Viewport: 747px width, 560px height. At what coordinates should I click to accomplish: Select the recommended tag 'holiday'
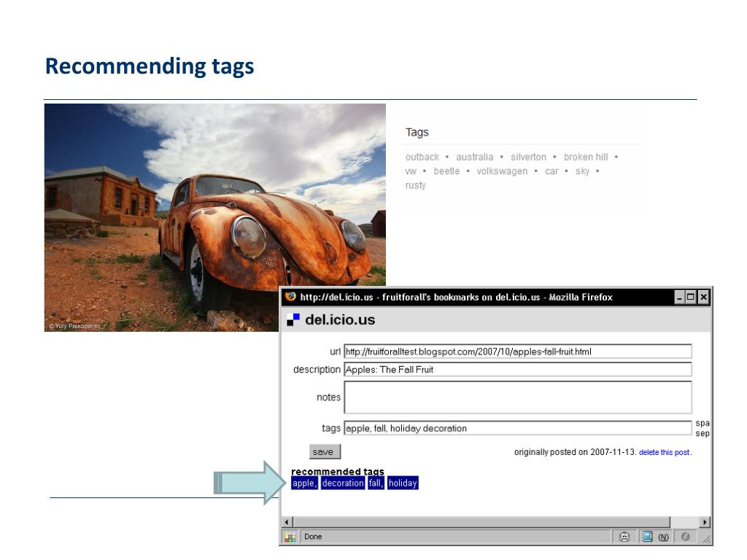pyautogui.click(x=403, y=483)
